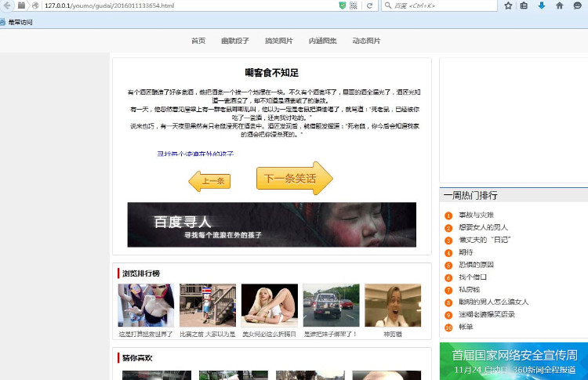Click the 百度寻人 banner image

(x=271, y=225)
